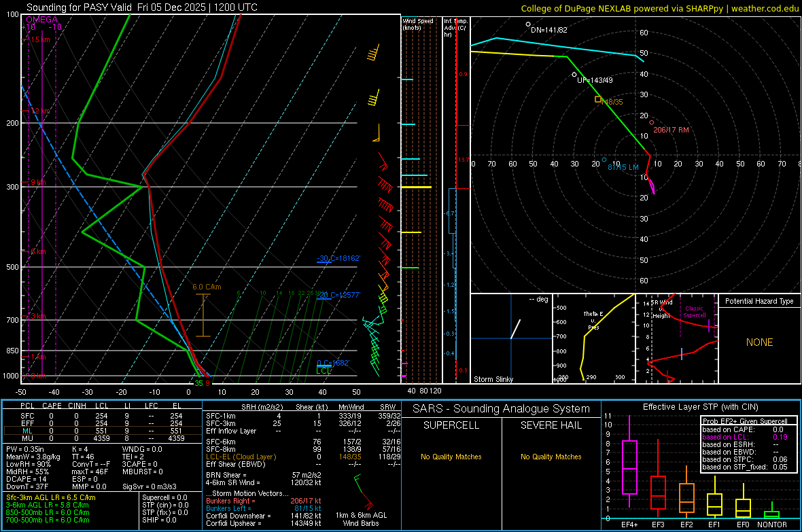Click the 'Sfc-3km AGL LR = 6.5 C/km' line
This screenshot has height=532, width=802.
(51, 497)
